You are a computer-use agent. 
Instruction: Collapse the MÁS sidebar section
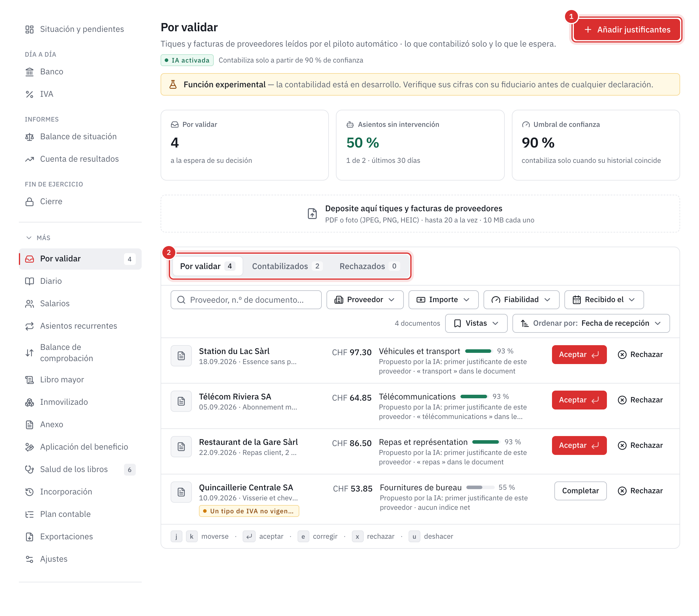pyautogui.click(x=38, y=238)
